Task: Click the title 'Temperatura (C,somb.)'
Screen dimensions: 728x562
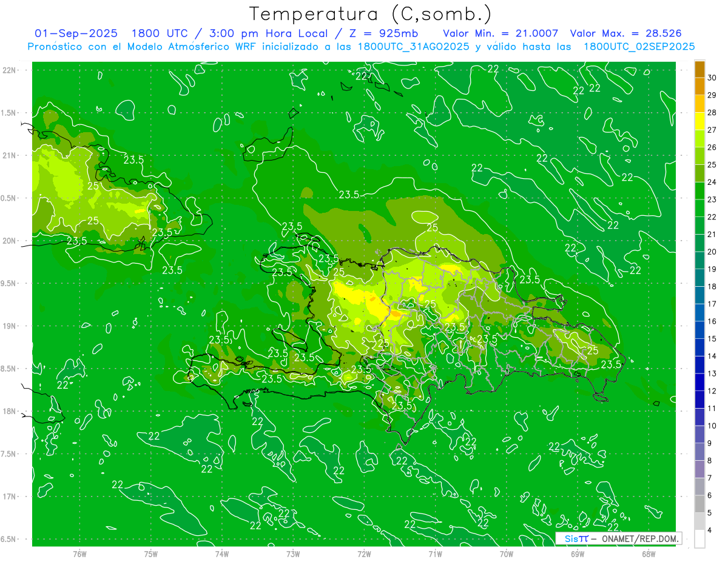Action: click(371, 14)
